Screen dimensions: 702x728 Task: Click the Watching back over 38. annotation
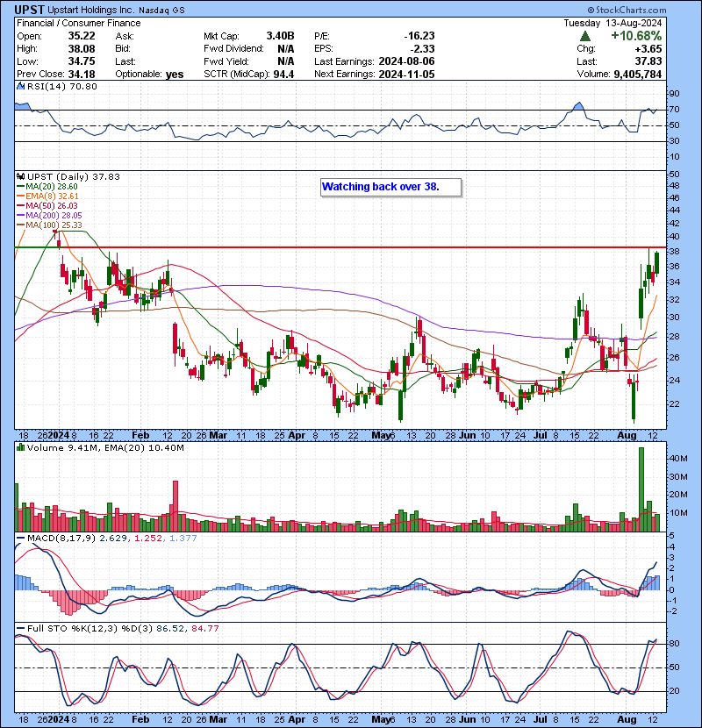tap(390, 187)
